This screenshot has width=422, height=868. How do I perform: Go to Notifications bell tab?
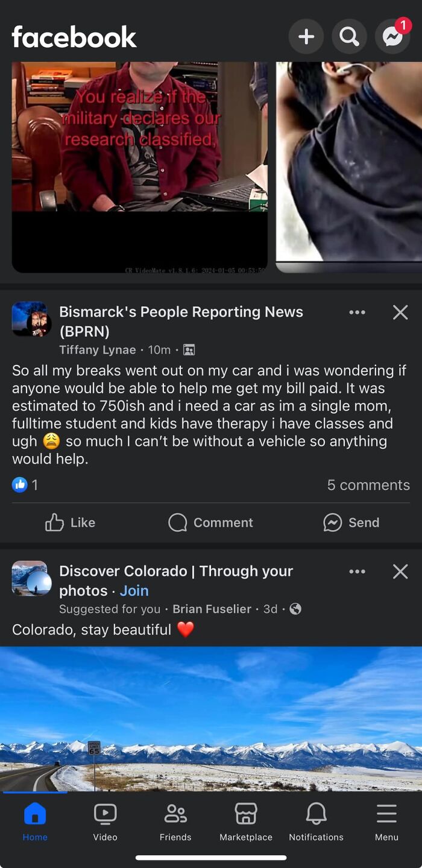pyautogui.click(x=316, y=822)
